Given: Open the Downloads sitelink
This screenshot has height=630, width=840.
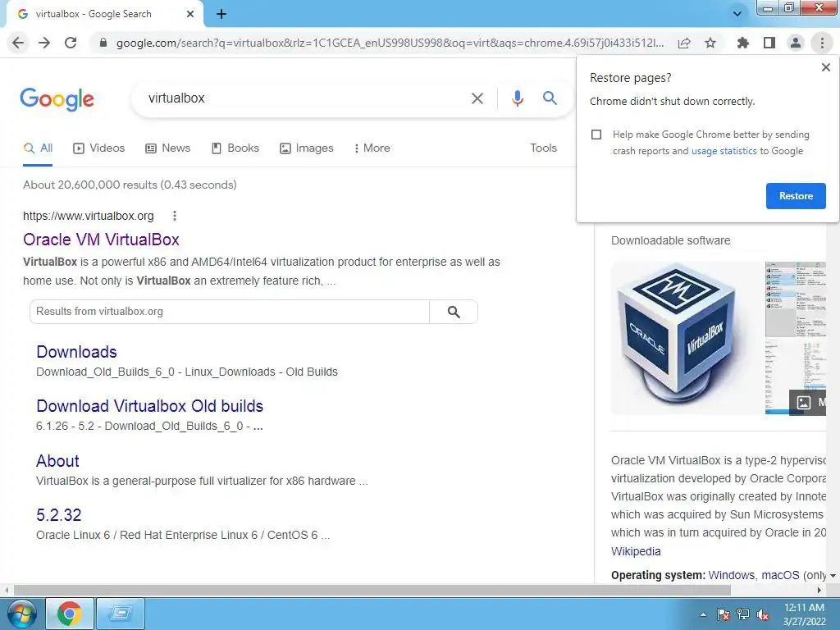Looking at the screenshot, I should coord(76,352).
